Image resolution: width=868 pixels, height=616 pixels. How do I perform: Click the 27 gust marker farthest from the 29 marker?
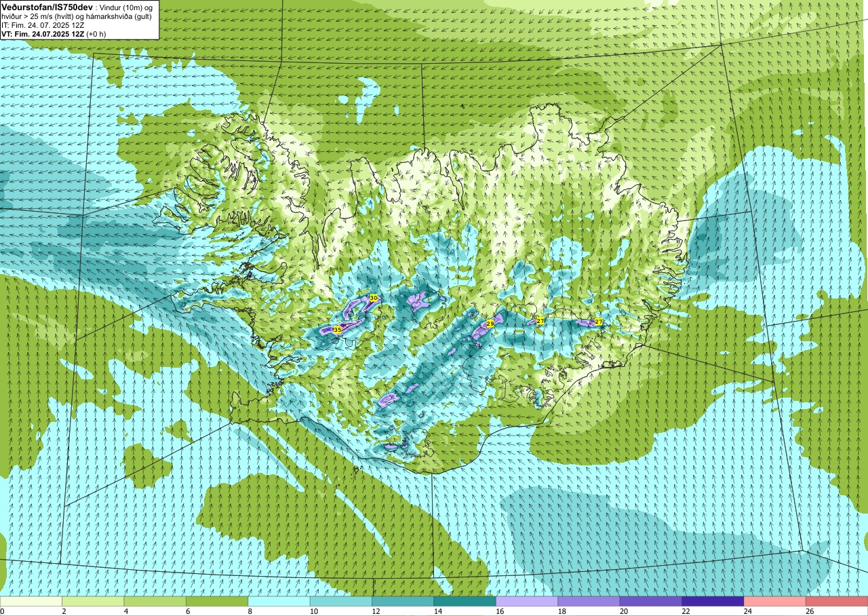pyautogui.click(x=598, y=322)
